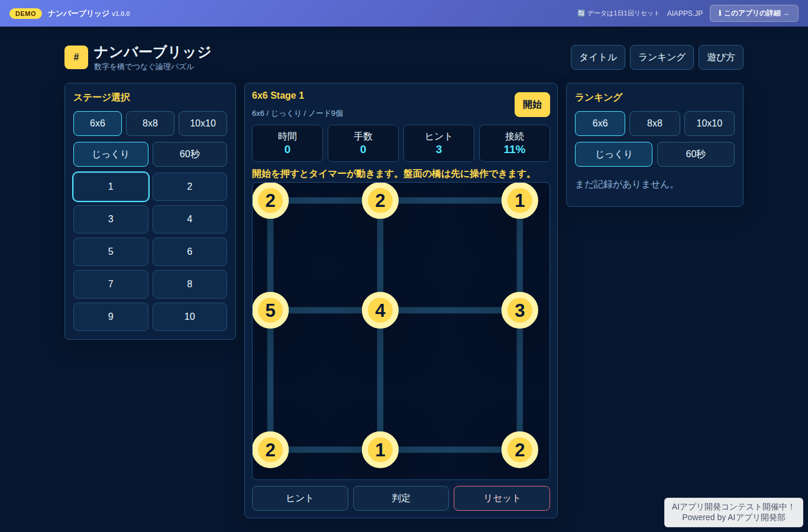The image size is (808, 532).
Task: Click bottom-left node numbered 2
Action: pos(270,450)
